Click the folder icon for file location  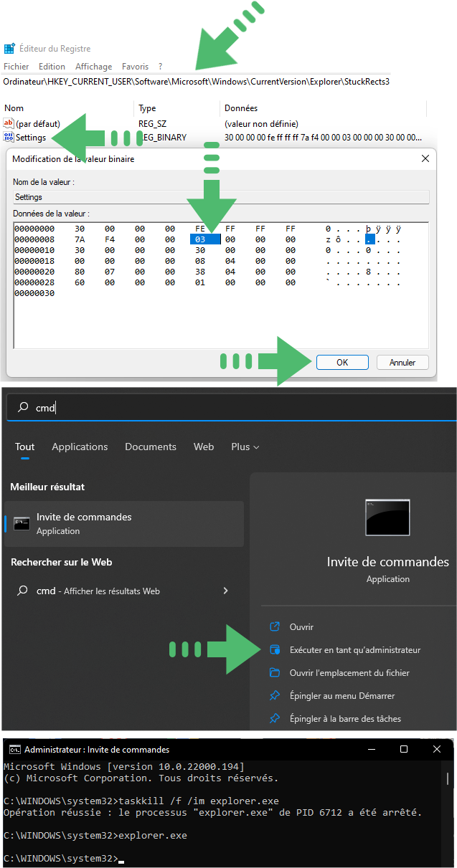pyautogui.click(x=274, y=673)
